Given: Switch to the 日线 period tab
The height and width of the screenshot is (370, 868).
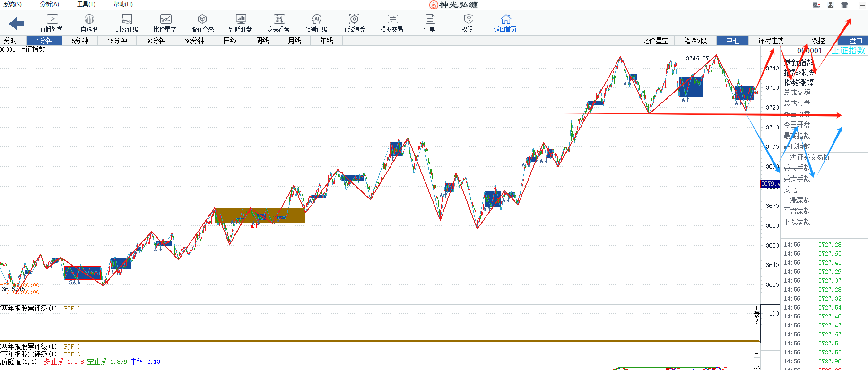Looking at the screenshot, I should [230, 41].
